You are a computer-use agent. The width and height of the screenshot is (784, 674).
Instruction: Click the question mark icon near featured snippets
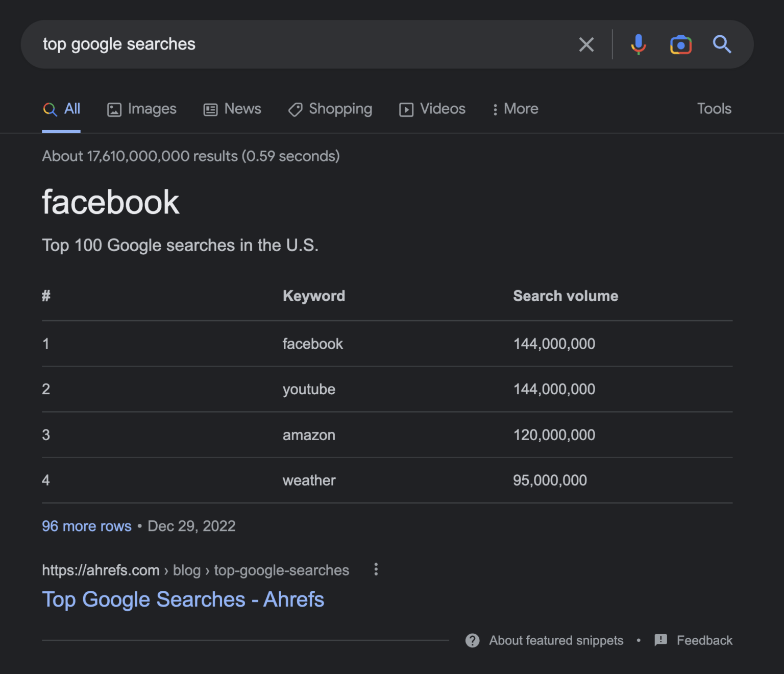[x=472, y=640]
